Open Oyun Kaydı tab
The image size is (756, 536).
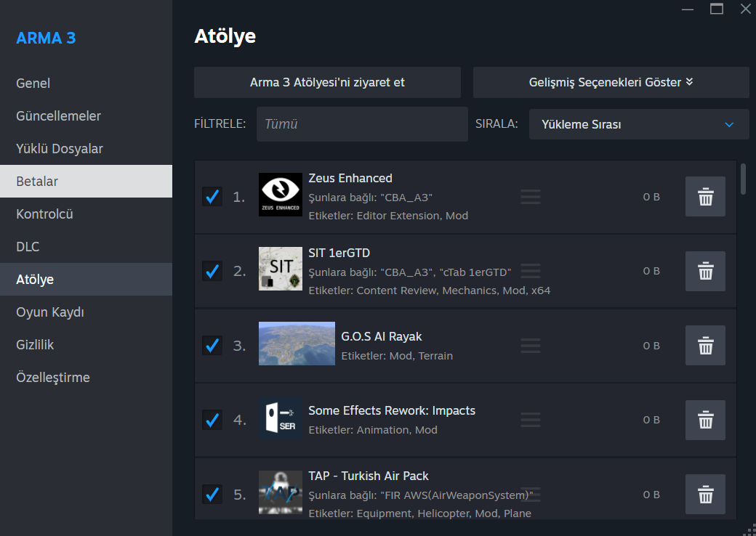coord(86,312)
